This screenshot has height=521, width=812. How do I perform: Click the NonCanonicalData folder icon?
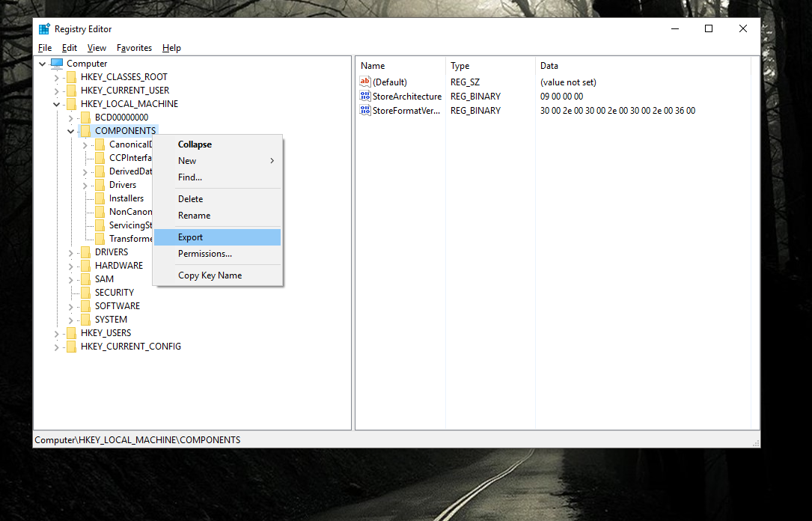coord(100,212)
